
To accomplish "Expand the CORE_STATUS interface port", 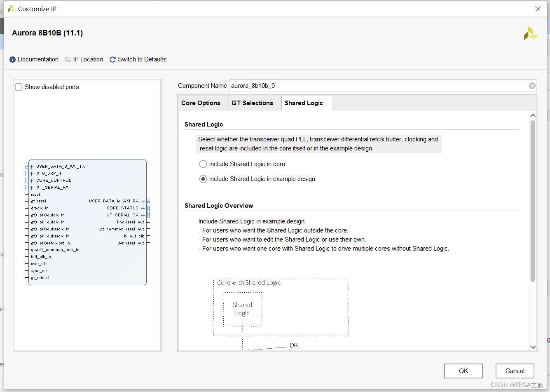I will coord(143,208).
